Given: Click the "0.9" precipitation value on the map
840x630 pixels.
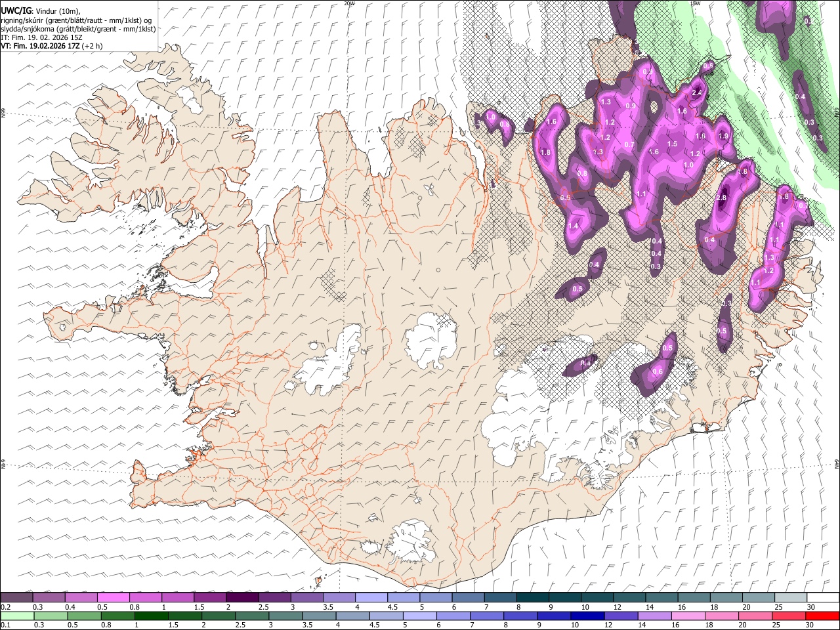Looking at the screenshot, I should pos(631,106).
